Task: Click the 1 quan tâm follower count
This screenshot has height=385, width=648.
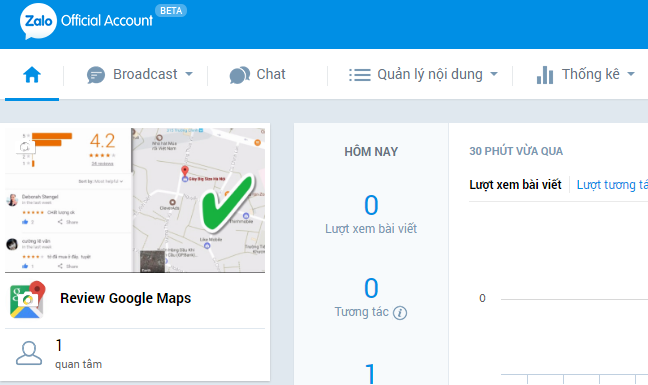Action: click(79, 354)
